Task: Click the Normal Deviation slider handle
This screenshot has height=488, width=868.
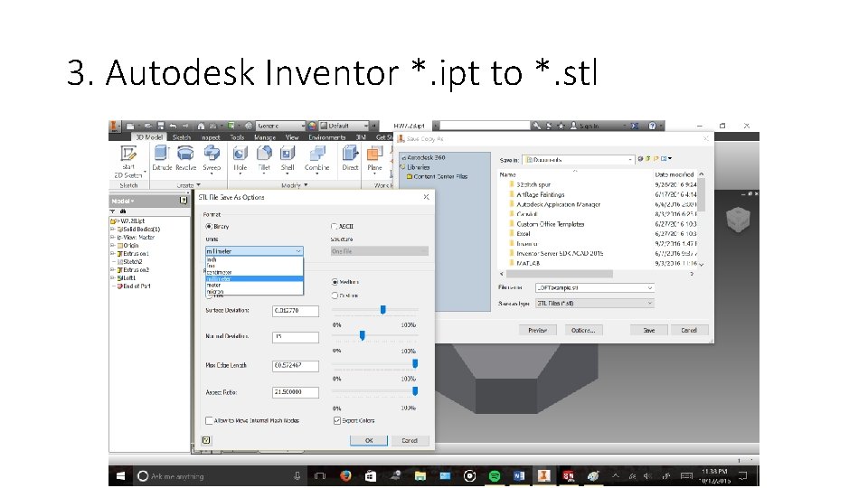Action: (362, 336)
